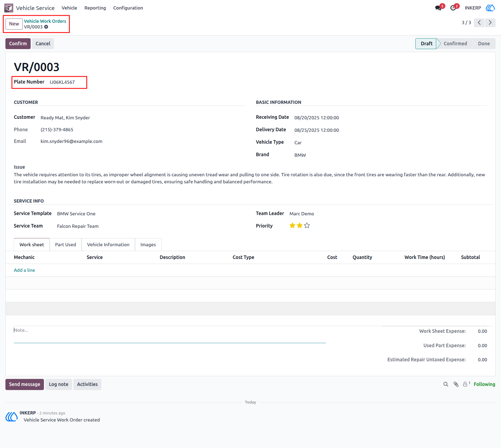
Task: Open the gear actions menu beside VR/0003
Action: 46,27
